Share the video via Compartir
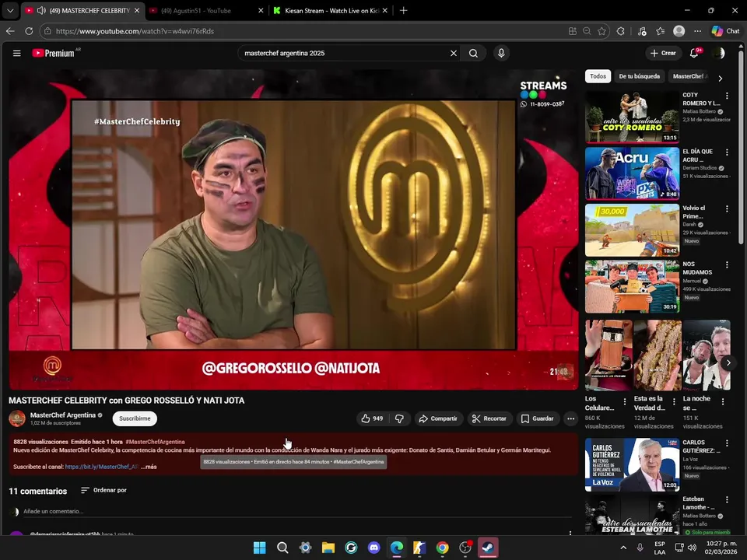 click(438, 418)
